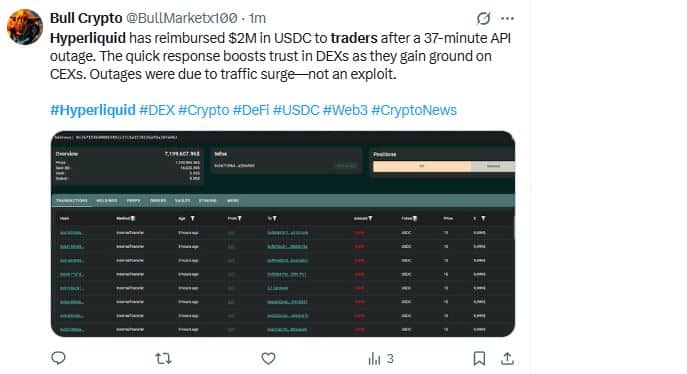This screenshot has height=374, width=687.
Task: Open the @BullMarketx100 handle link
Action: (182, 18)
